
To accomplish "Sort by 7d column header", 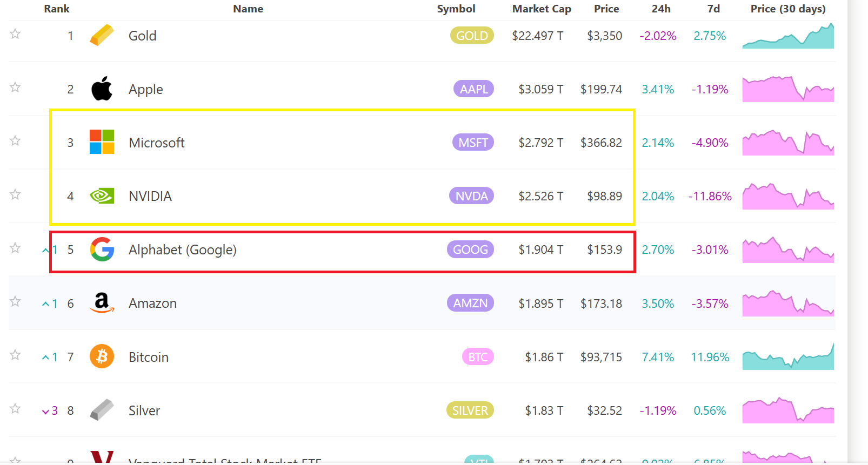I will pos(713,9).
